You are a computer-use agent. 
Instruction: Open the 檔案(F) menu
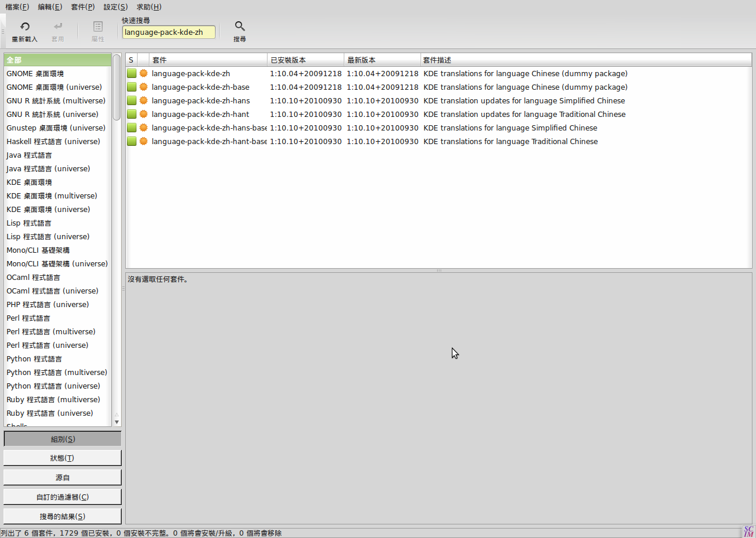[x=17, y=7]
